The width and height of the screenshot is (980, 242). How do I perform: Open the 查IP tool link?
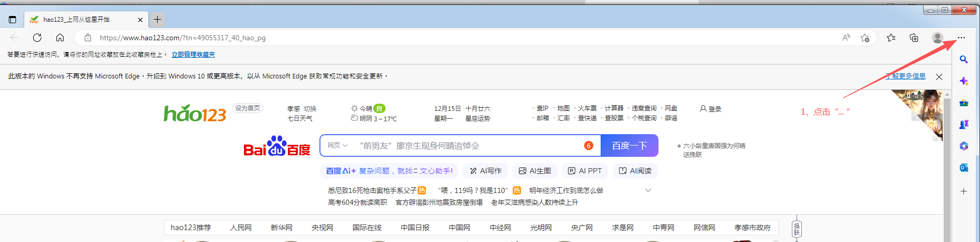tap(542, 108)
